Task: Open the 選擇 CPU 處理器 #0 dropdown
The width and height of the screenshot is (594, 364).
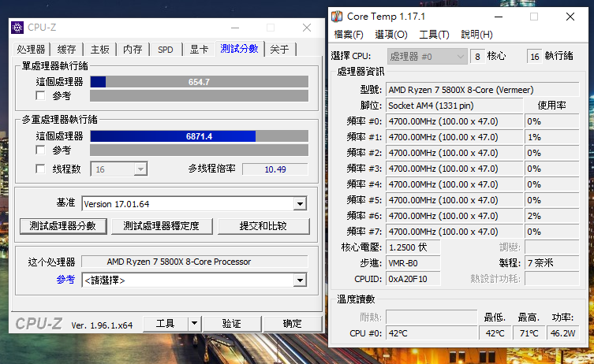Action: click(427, 57)
